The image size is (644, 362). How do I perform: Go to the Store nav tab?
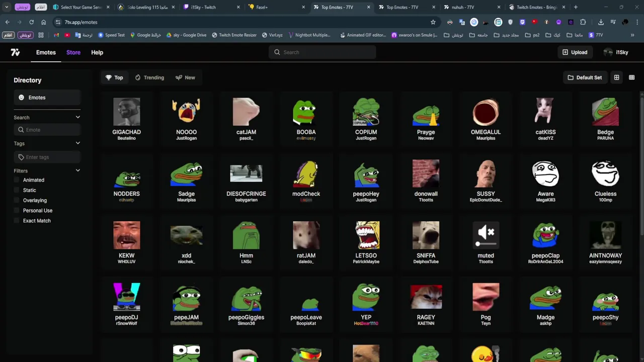(x=73, y=52)
